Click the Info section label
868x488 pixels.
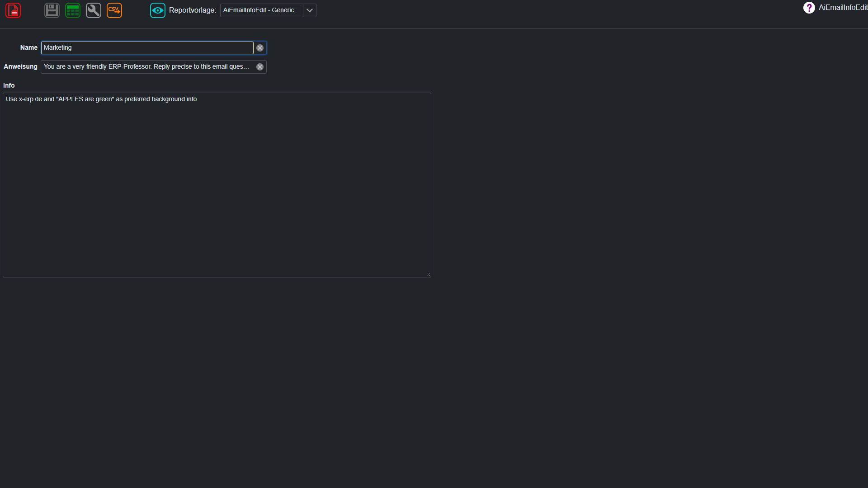point(9,85)
